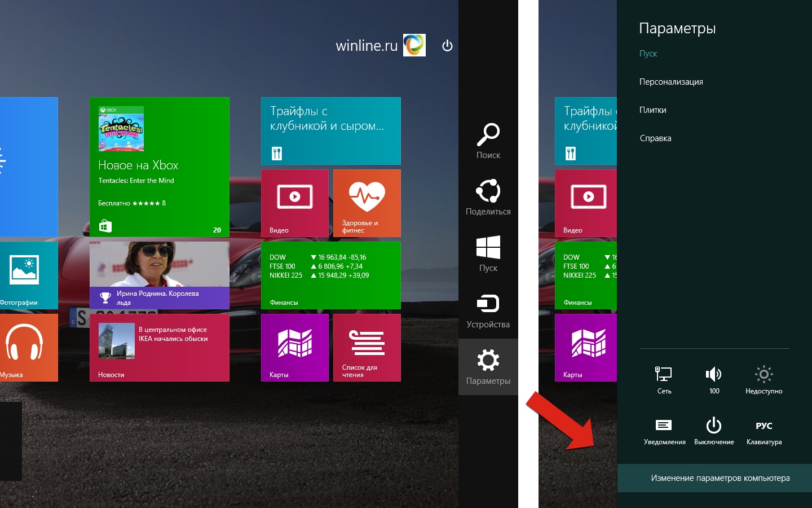Open Notifications (Уведомления) icon
812x508 pixels.
tap(664, 425)
